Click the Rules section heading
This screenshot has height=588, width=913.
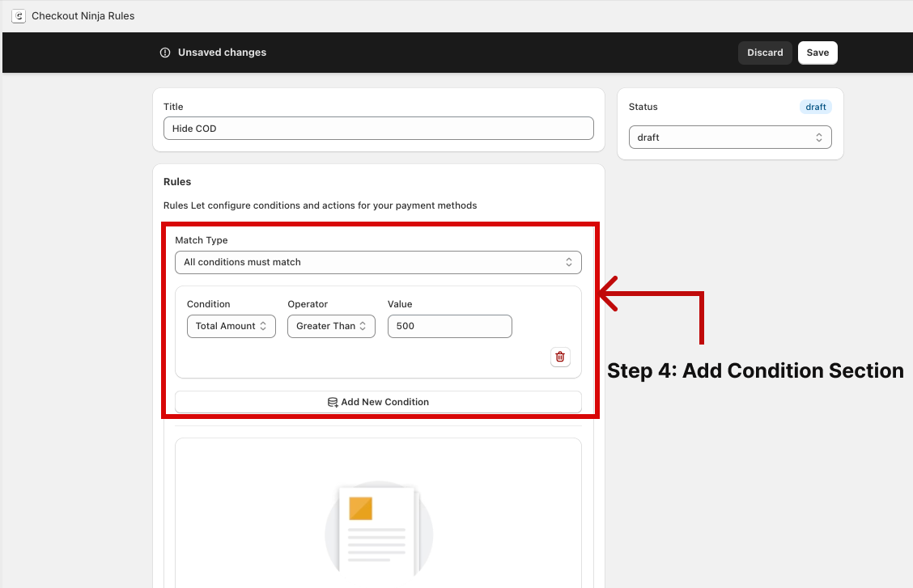(177, 182)
